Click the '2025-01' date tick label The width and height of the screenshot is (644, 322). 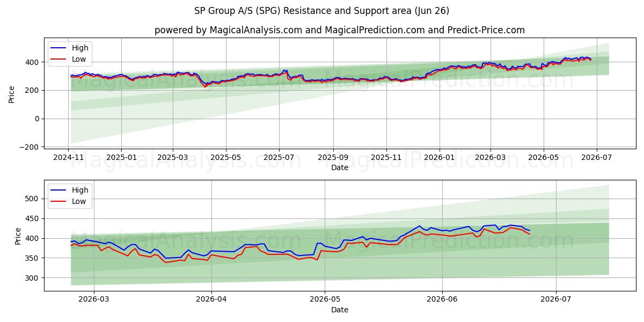121,157
